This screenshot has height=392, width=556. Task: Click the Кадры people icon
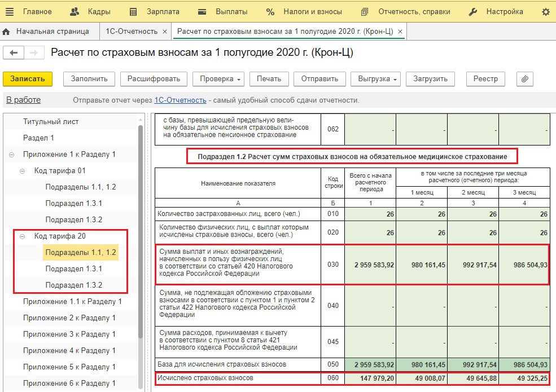[74, 12]
